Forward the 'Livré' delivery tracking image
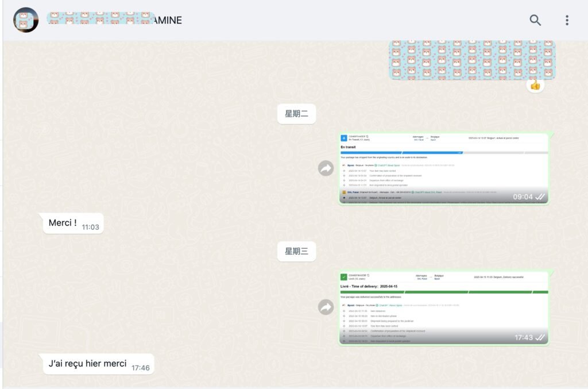588x389 pixels. tap(326, 307)
